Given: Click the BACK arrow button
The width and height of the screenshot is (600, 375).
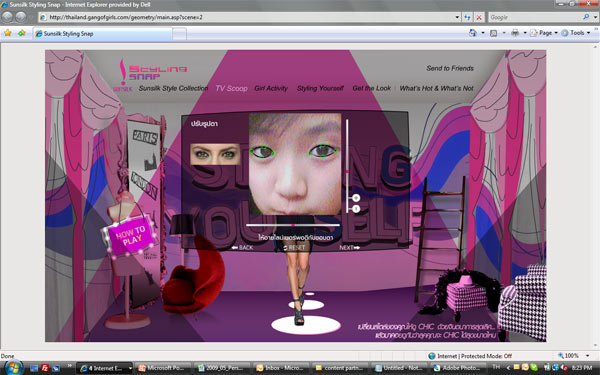Looking at the screenshot, I should click(242, 248).
